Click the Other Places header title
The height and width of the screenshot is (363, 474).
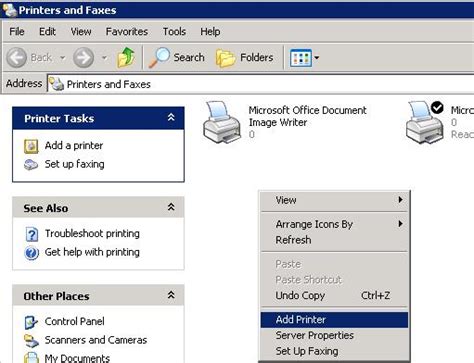tap(56, 296)
